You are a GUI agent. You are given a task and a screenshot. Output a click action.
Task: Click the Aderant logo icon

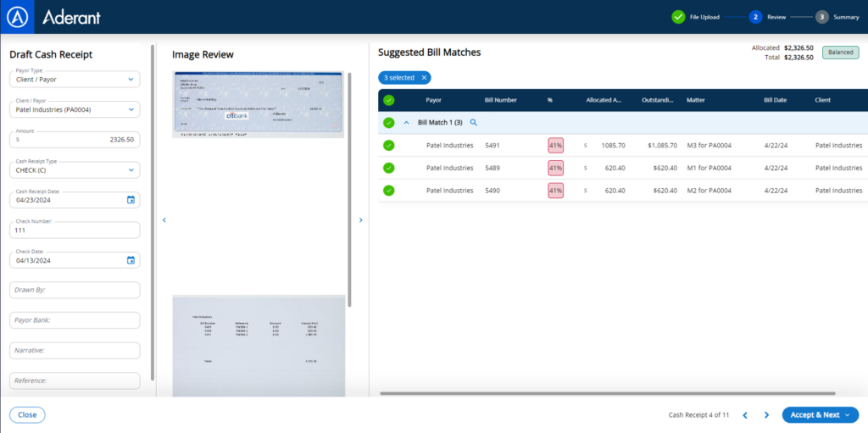coord(17,17)
